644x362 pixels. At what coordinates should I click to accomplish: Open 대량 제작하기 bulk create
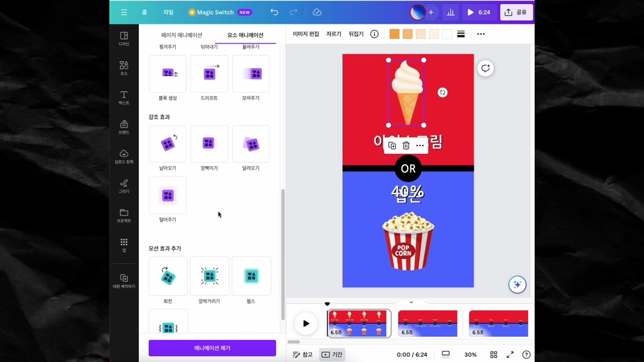click(124, 281)
